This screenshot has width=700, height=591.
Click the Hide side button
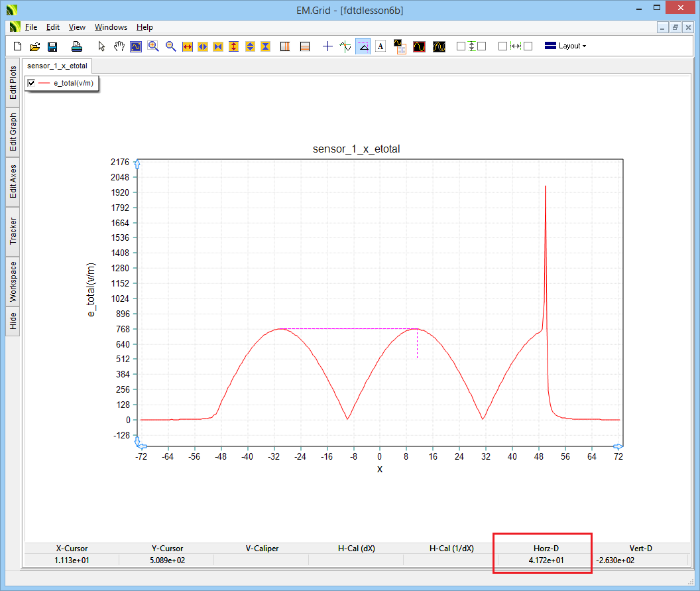tap(13, 322)
